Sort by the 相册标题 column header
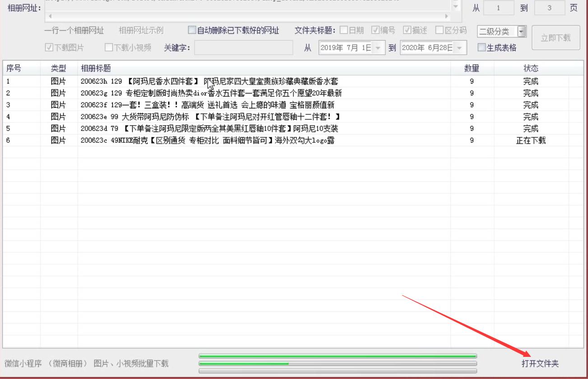This screenshot has height=379, width=588. click(264, 69)
